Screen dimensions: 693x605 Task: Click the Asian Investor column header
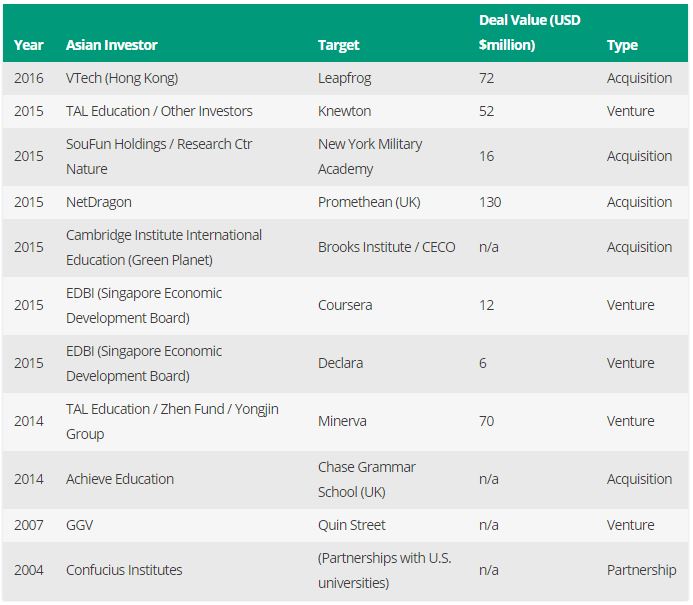pyautogui.click(x=111, y=45)
